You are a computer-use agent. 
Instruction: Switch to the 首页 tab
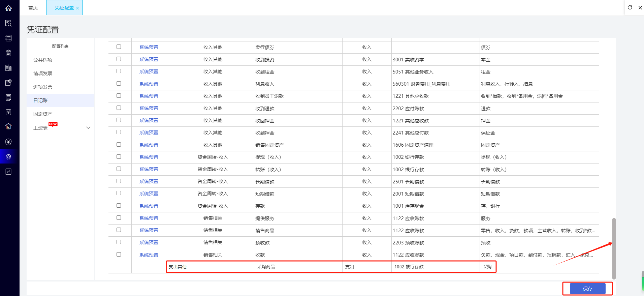[33, 8]
